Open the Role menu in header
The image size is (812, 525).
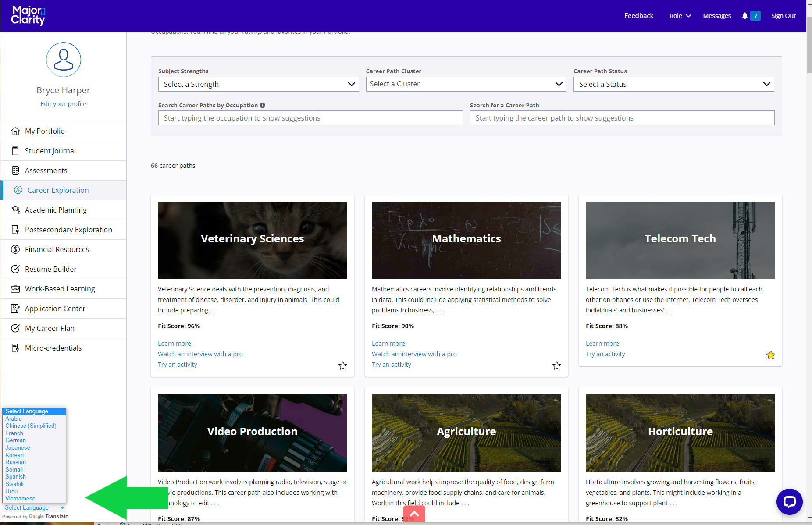680,16
